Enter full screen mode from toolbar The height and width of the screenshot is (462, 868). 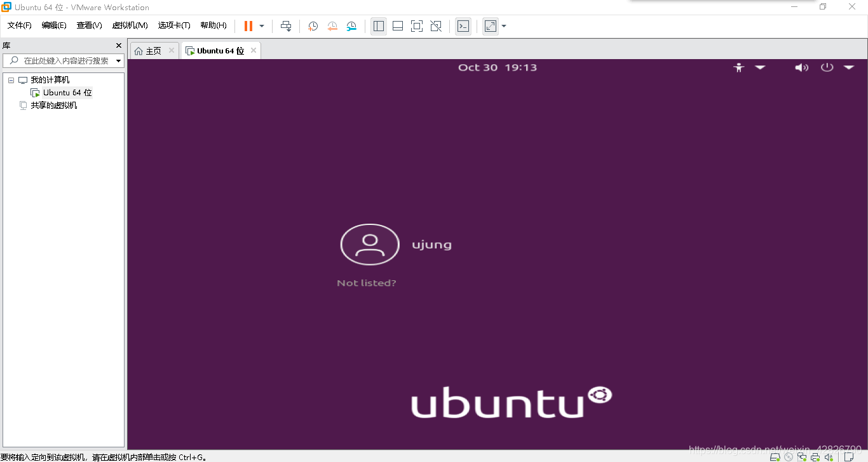417,26
